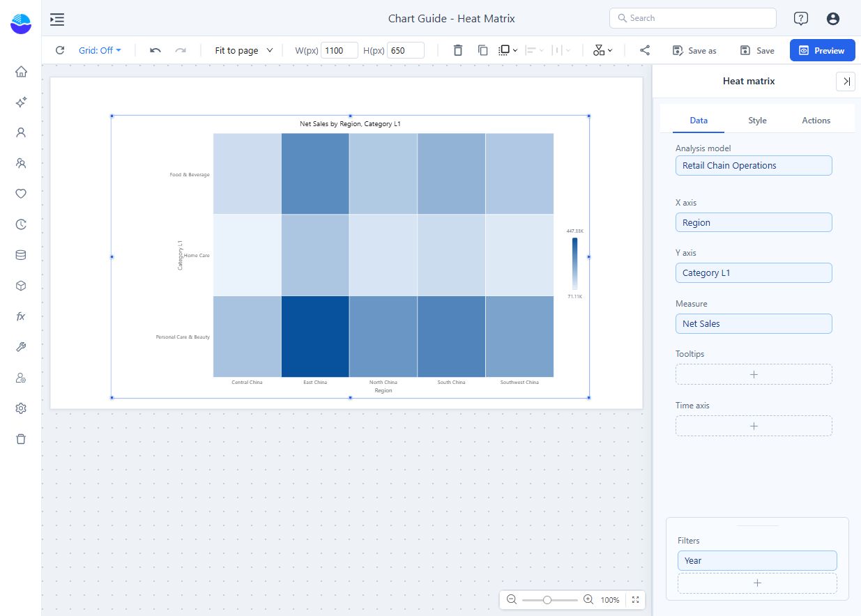Click the Retail Chain Operations model field
861x616 pixels.
pos(754,166)
